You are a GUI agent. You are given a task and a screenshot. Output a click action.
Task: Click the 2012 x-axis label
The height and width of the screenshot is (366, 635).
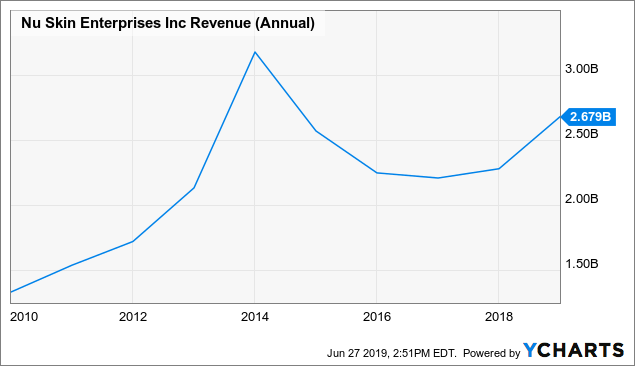click(x=133, y=317)
